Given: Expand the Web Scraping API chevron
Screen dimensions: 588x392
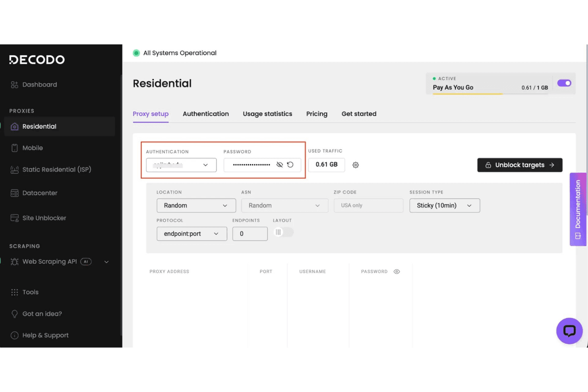Looking at the screenshot, I should pos(106,262).
